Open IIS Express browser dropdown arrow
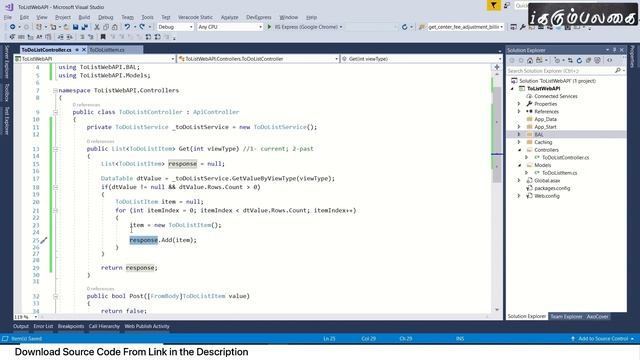 (341, 27)
